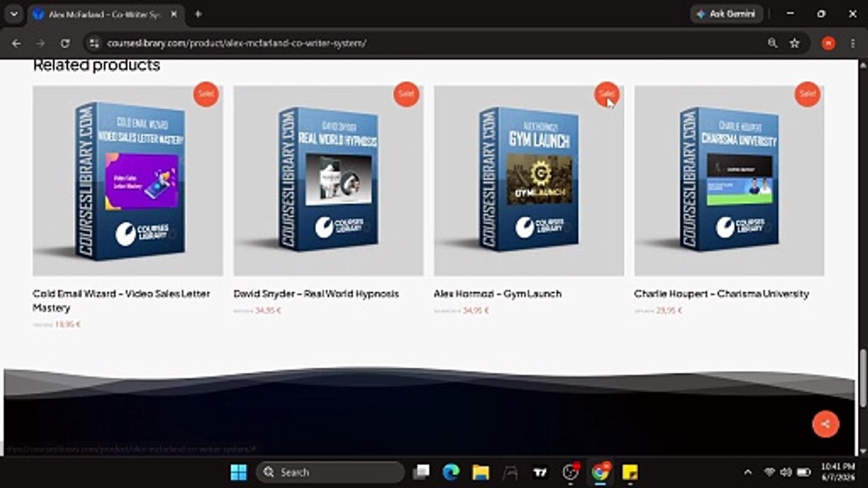The width and height of the screenshot is (868, 488).
Task: Open Sticky Notes from taskbar
Action: pyautogui.click(x=630, y=472)
